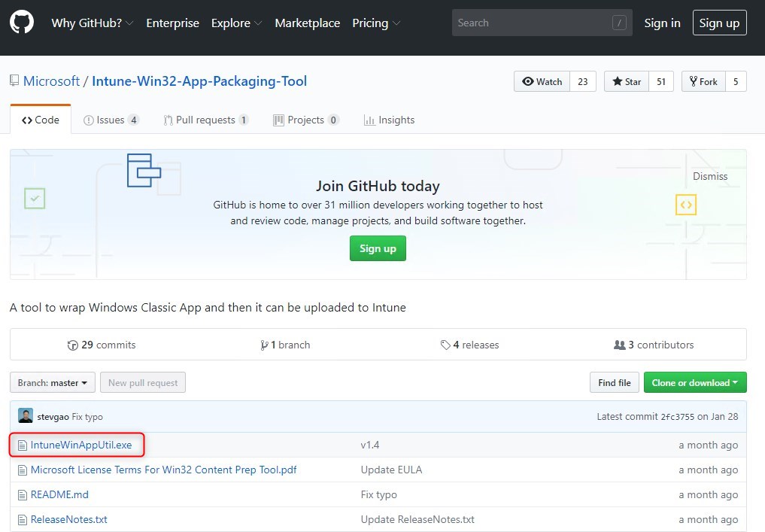765x532 pixels.
Task: Open README.md file
Action: click(x=59, y=494)
